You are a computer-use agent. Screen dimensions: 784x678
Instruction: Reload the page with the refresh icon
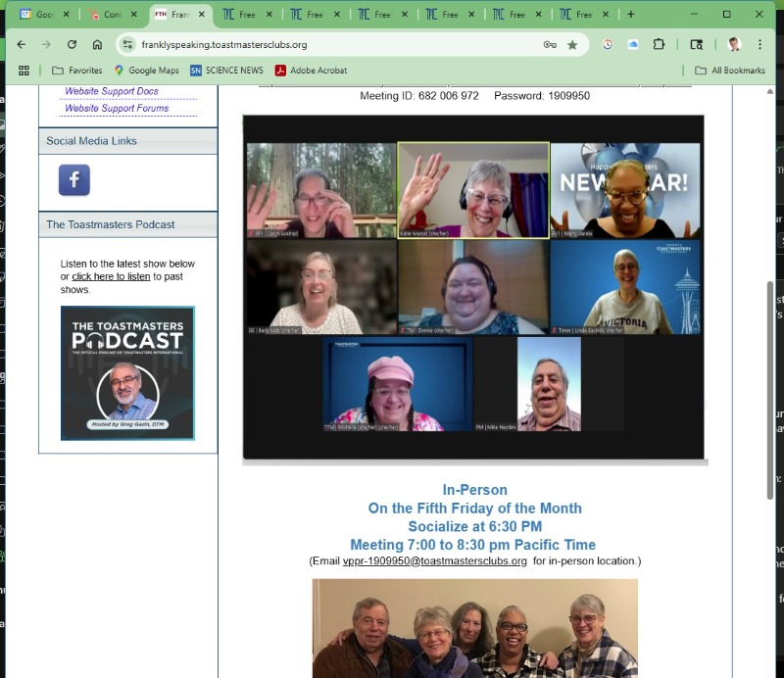pos(72,44)
